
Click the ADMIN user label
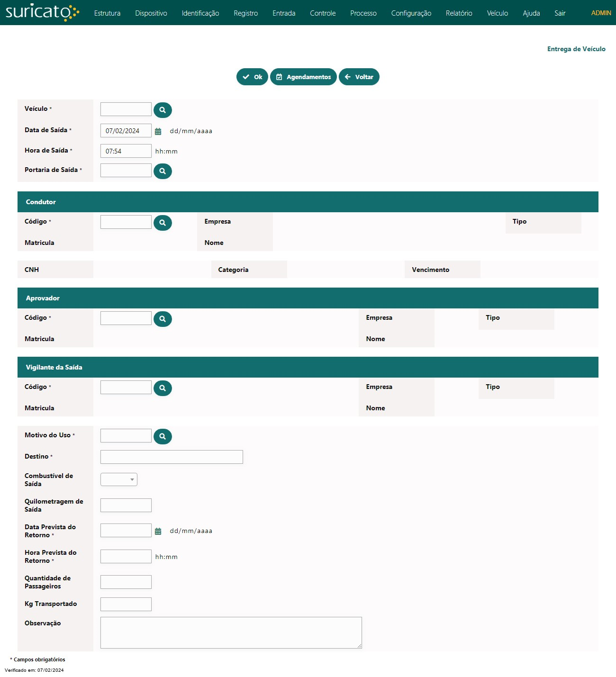(x=601, y=13)
